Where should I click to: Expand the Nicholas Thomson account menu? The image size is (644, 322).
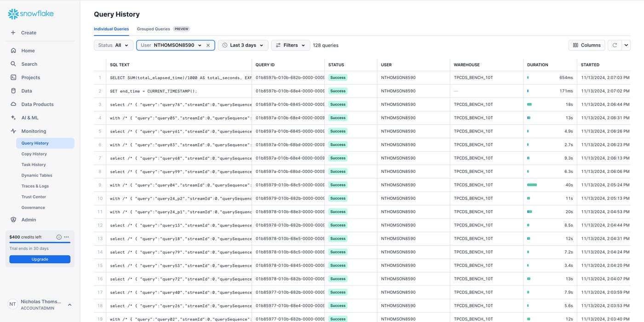(x=70, y=305)
